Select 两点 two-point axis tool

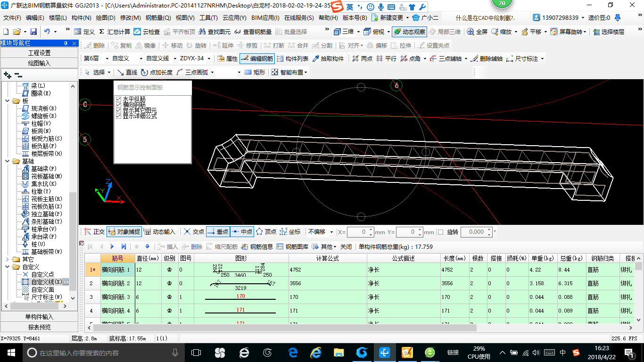coord(362,59)
